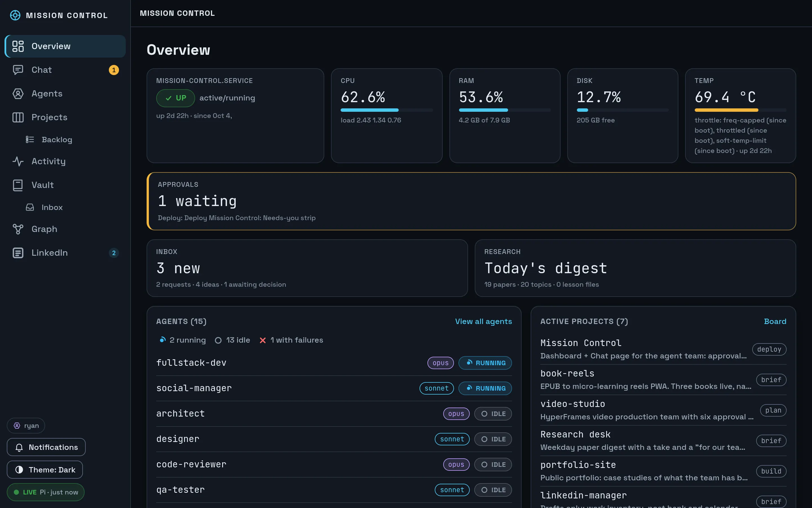The image size is (812, 508).
Task: Open the Overview menu item
Action: tap(65, 46)
